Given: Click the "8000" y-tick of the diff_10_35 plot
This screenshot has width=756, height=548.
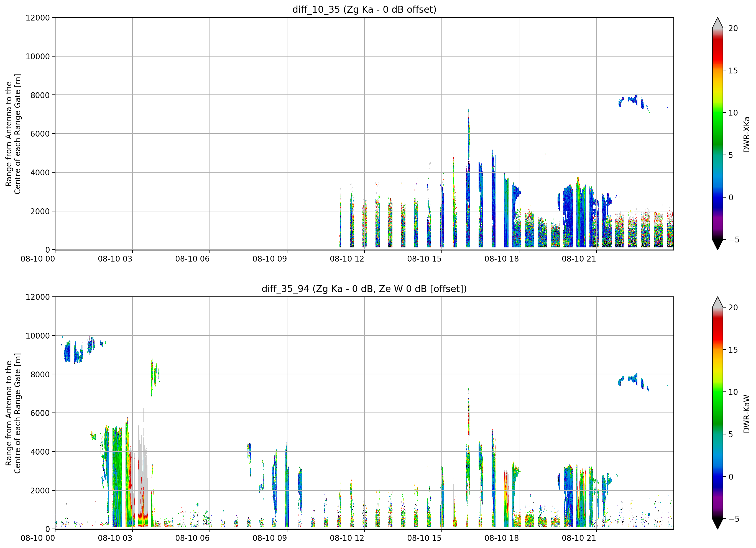Looking at the screenshot, I should pos(40,95).
